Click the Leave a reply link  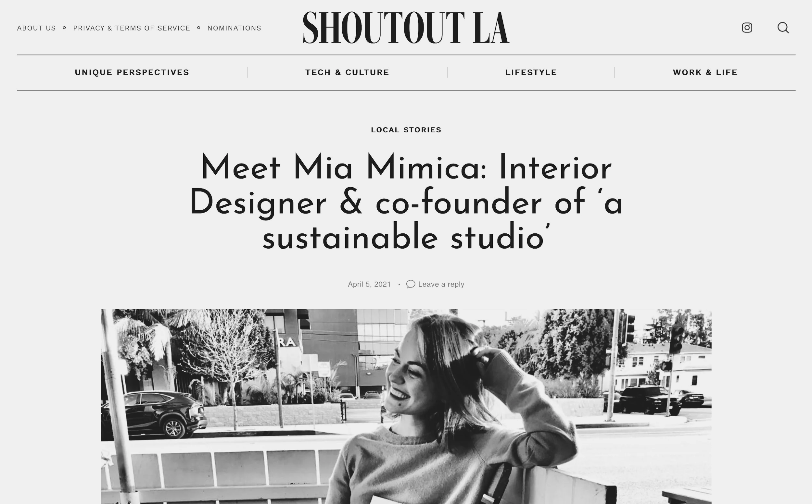441,284
